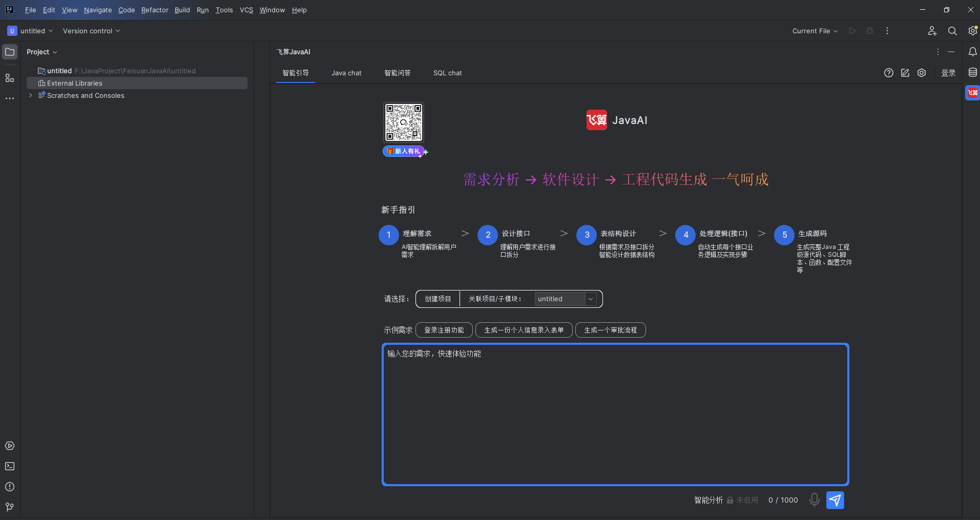Open JavaAI panel options vertical dots
Screen dimensions: 980x520
pos(938,52)
